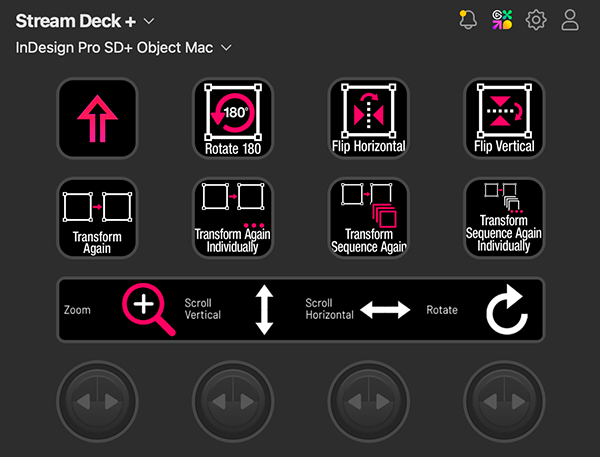Select the Flip Vertical key
Screen dimensions: 600x457
point(504,118)
